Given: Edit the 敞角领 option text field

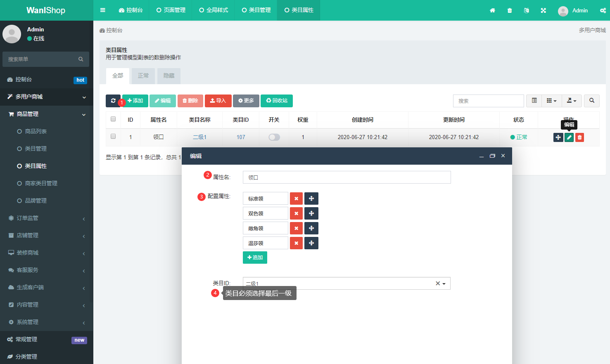Looking at the screenshot, I should point(266,228).
